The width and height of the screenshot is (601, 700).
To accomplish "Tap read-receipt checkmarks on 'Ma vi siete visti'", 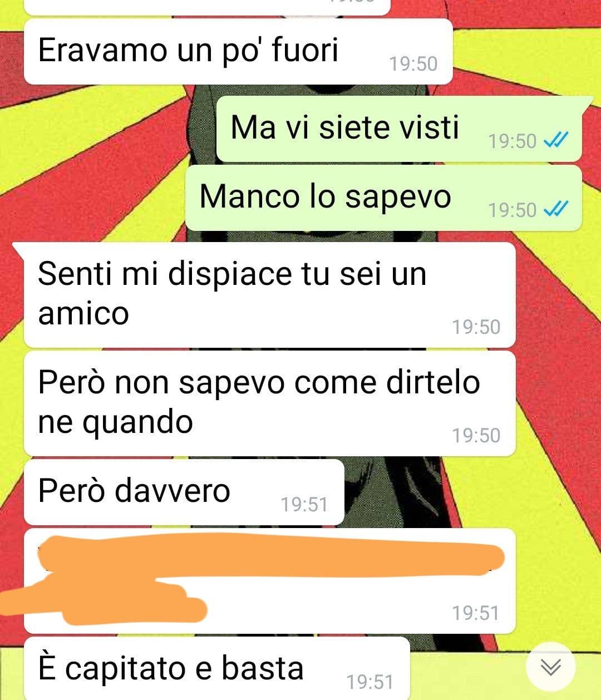I will click(555, 141).
